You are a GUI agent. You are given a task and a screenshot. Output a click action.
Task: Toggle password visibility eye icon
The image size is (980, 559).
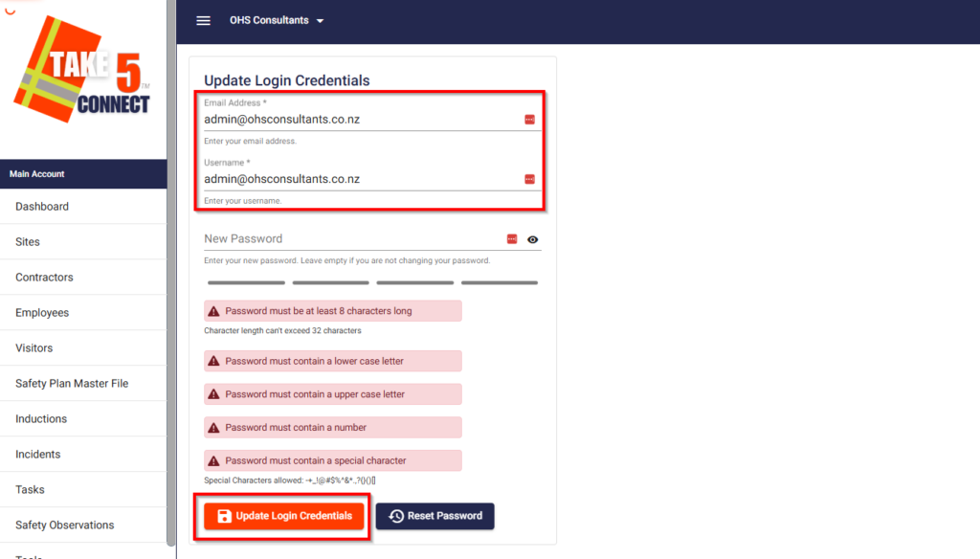[532, 239]
